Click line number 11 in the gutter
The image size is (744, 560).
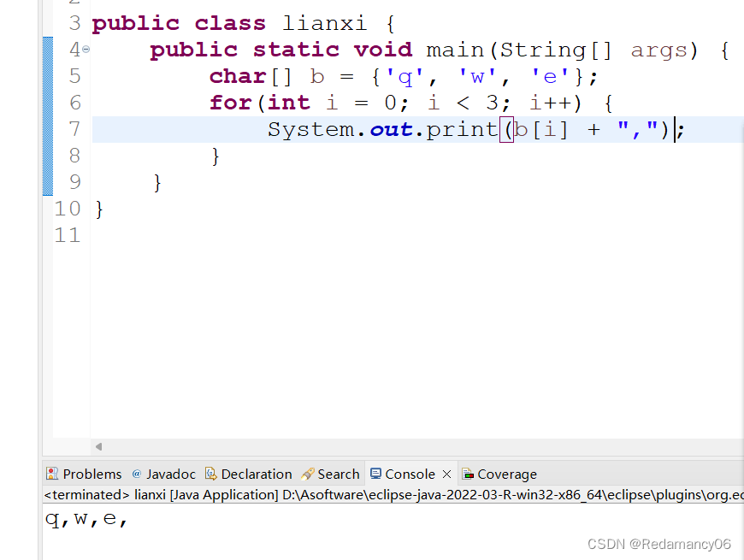[x=68, y=235]
